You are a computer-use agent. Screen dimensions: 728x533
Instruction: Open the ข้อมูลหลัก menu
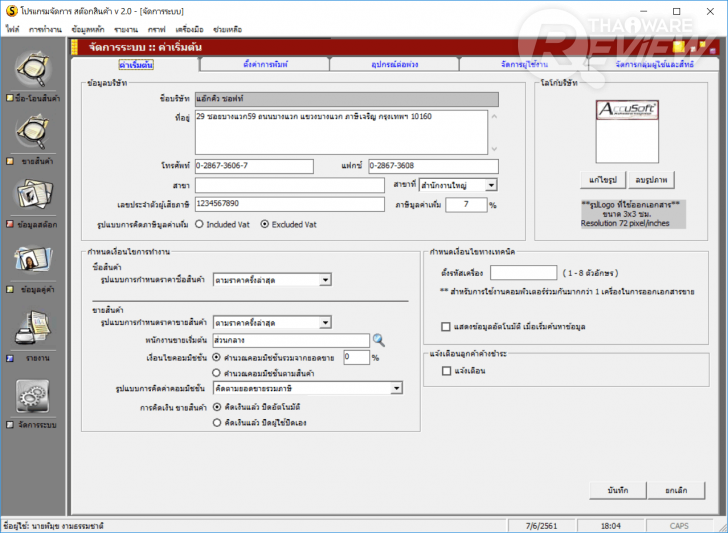pyautogui.click(x=88, y=29)
